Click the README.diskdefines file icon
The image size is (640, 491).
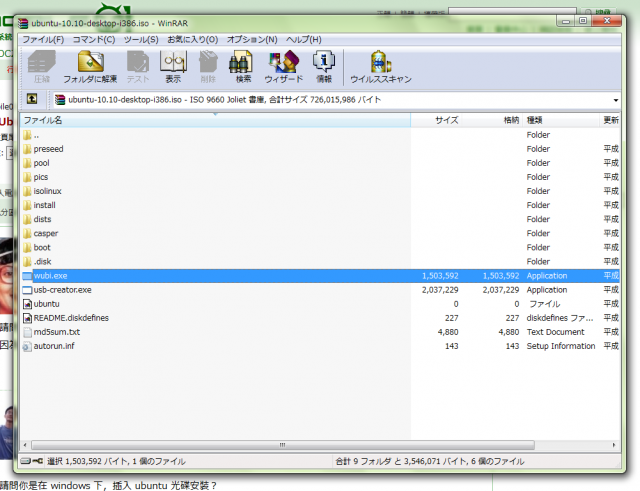(x=27, y=318)
